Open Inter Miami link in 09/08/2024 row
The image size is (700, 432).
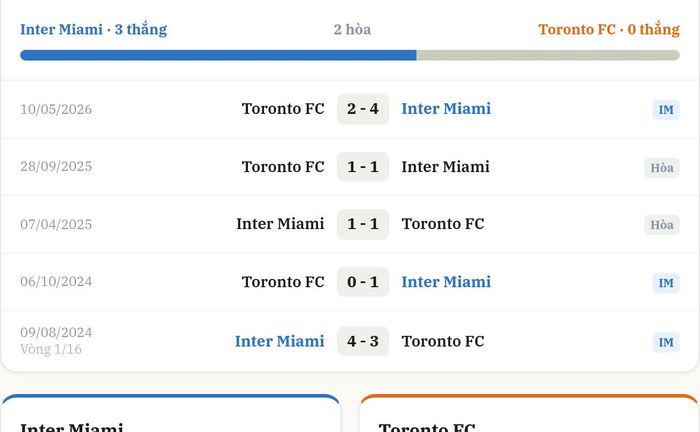(x=279, y=341)
